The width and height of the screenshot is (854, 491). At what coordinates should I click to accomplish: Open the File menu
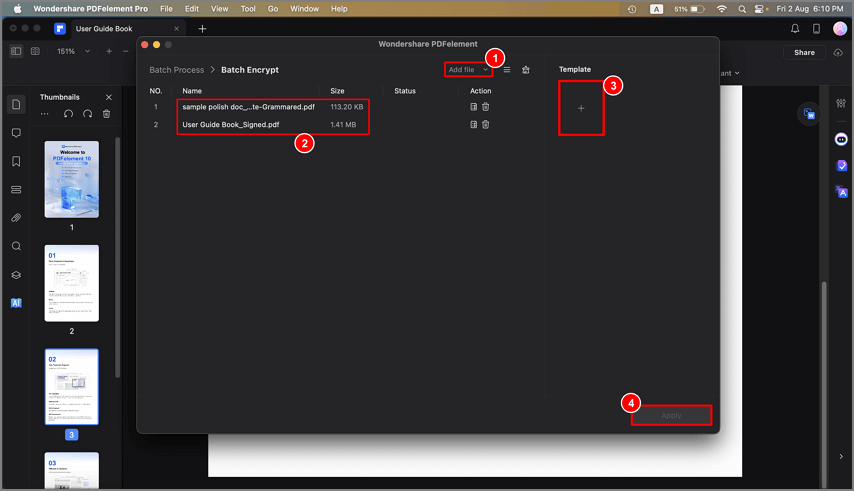tap(166, 9)
